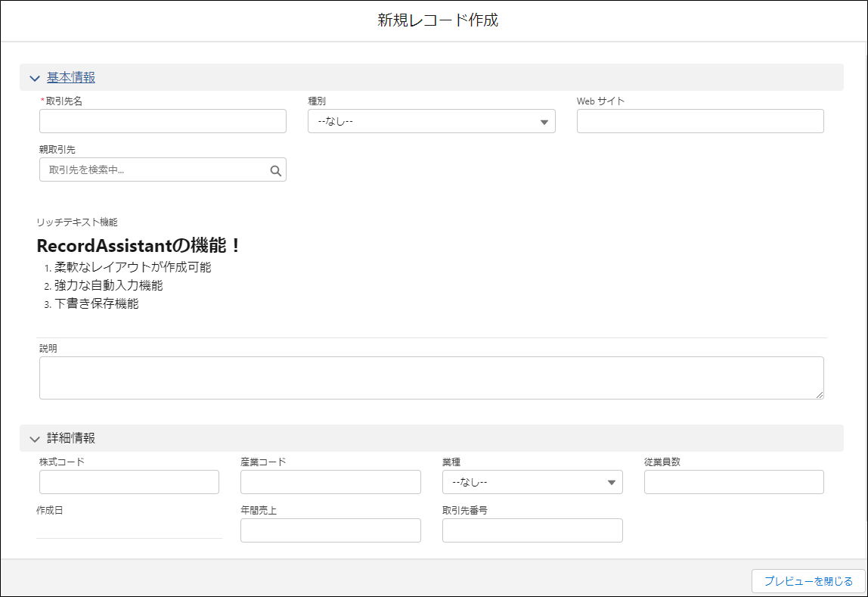Click the RecordAssistantの機能！ heading
This screenshot has height=597, width=868.
click(138, 245)
